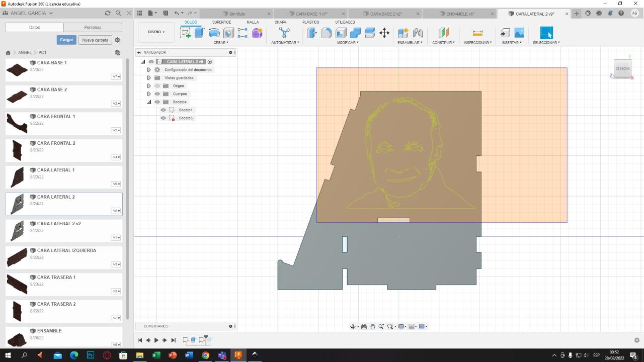Click the Extrude tool icon
The height and width of the screenshot is (362, 644).
pyautogui.click(x=200, y=33)
